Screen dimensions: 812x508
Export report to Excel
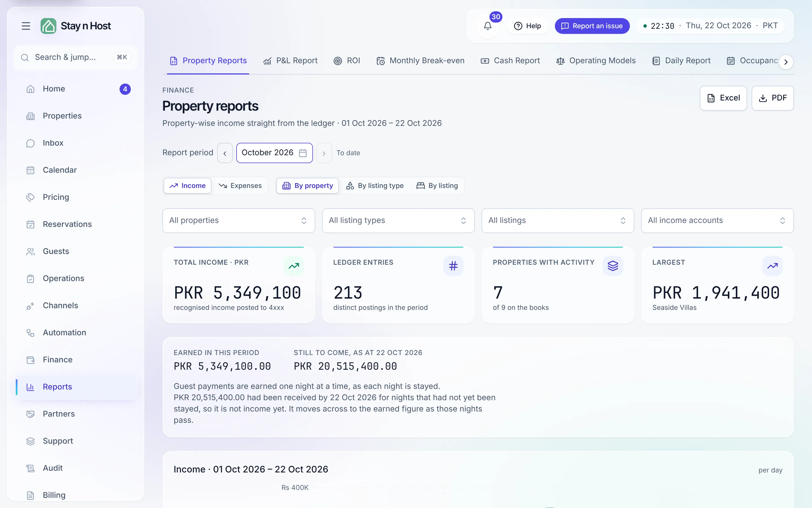[723, 98]
